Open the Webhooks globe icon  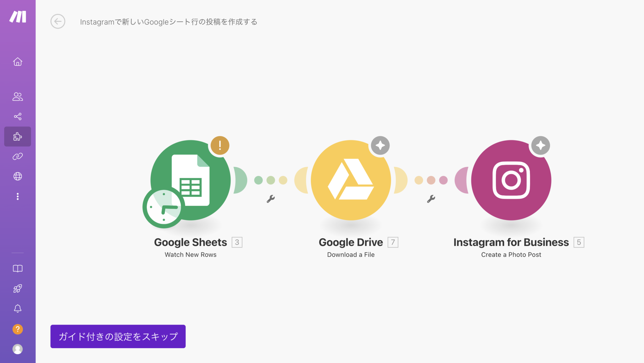18,176
